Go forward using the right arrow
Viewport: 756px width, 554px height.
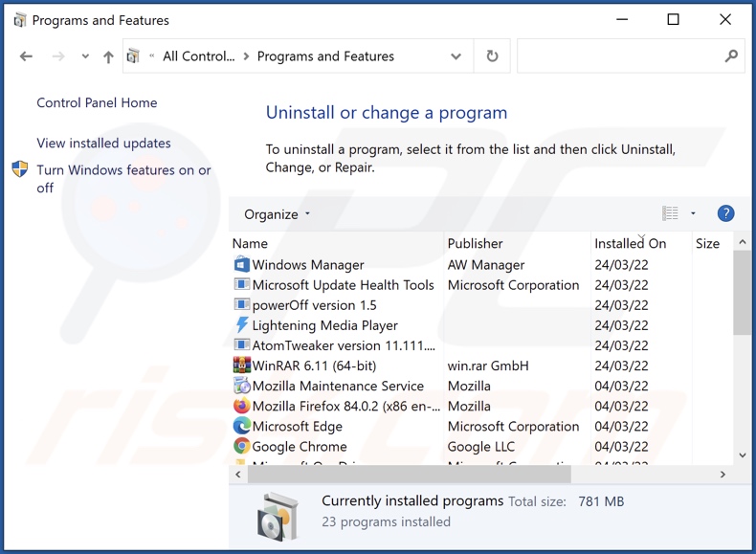pos(58,56)
